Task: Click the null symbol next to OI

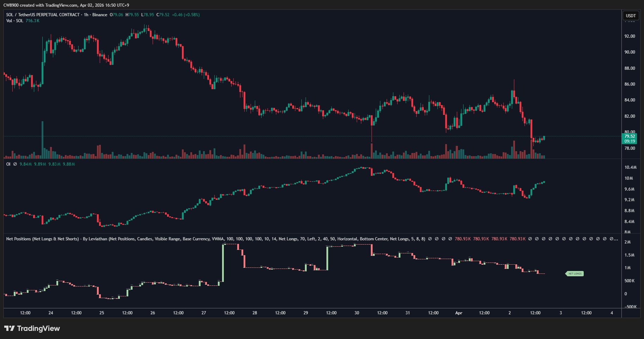Action: 15,164
